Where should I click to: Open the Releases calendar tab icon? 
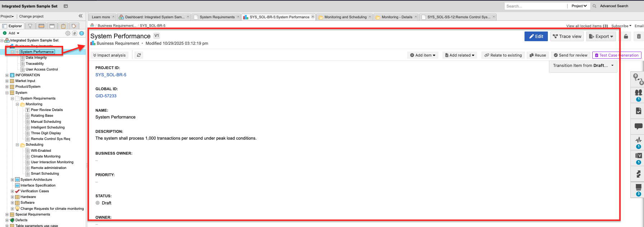41,26
